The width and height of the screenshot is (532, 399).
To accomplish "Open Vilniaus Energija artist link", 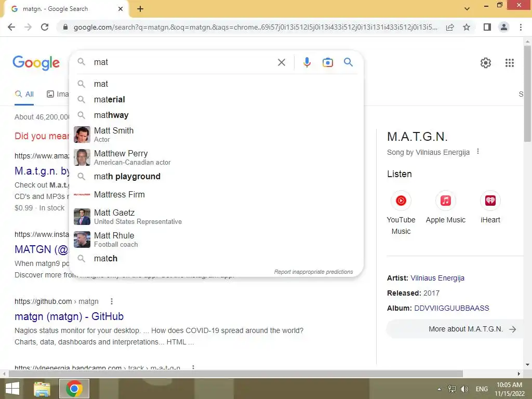I will 437,278.
